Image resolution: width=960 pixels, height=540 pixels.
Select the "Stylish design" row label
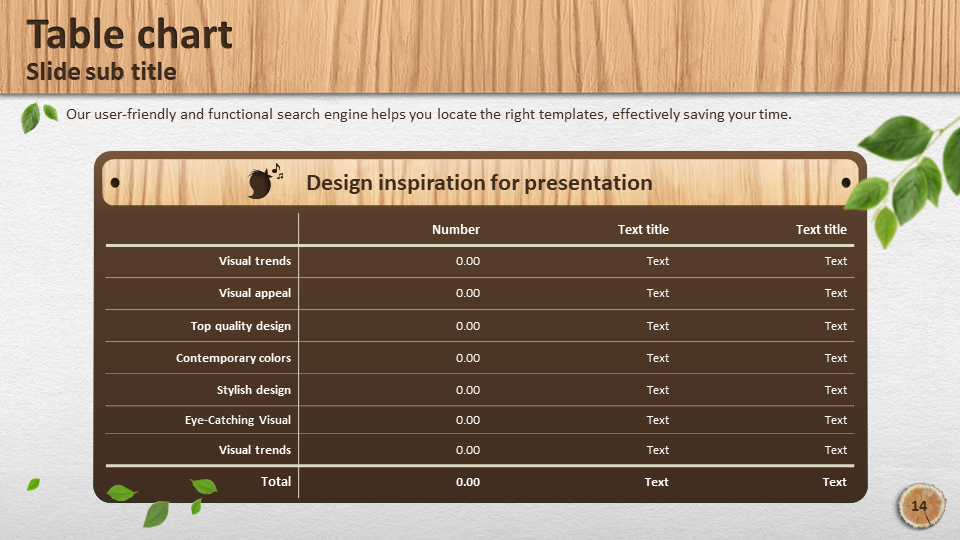tap(254, 390)
